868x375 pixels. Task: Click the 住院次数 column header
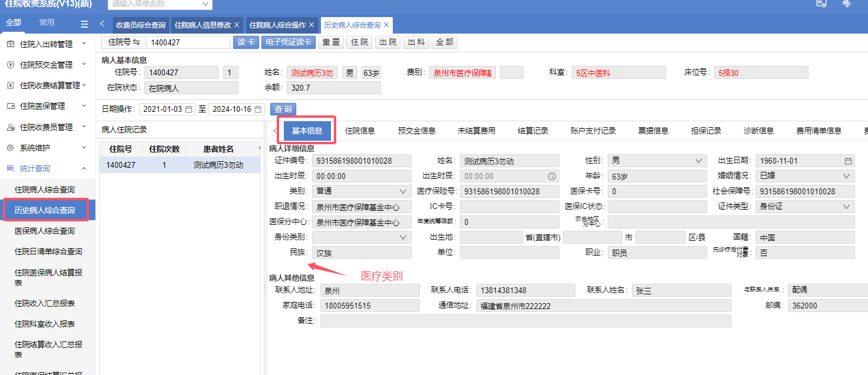(164, 150)
